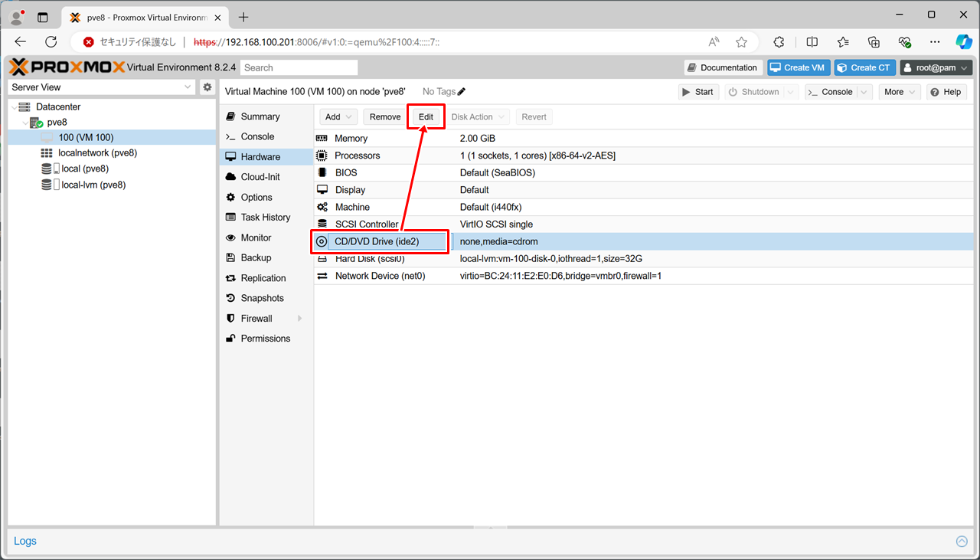Expand the Add hardware dropdown
This screenshot has height=560, width=980.
coord(338,117)
